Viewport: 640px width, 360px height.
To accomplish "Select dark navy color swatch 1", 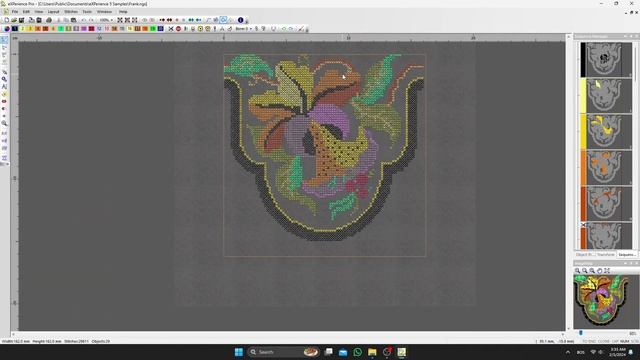I will click(15, 29).
